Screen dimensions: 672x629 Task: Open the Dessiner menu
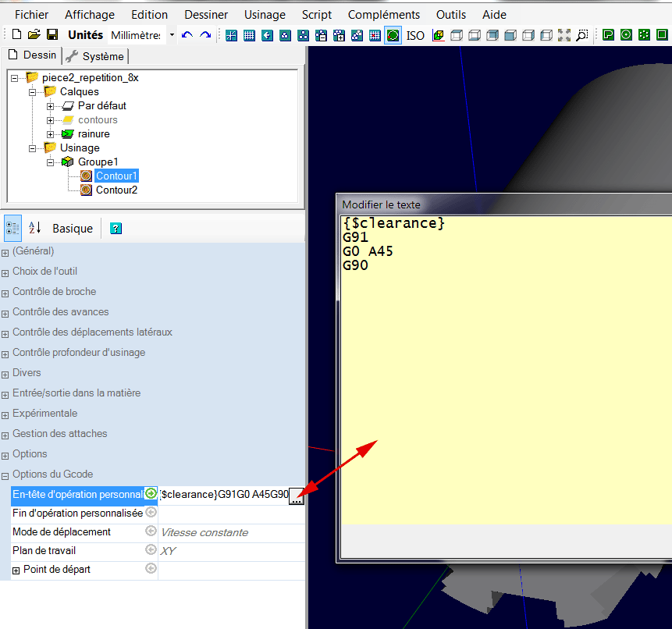pyautogui.click(x=206, y=15)
